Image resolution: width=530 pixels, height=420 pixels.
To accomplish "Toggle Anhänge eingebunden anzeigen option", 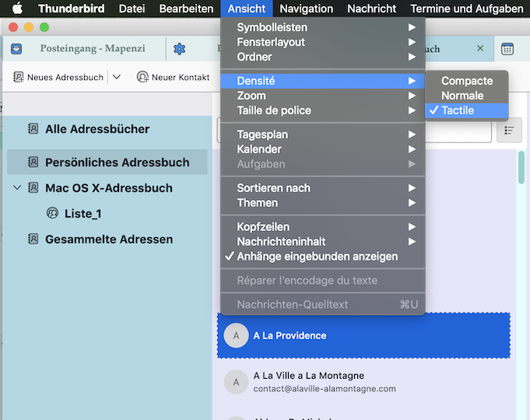I will 322,257.
